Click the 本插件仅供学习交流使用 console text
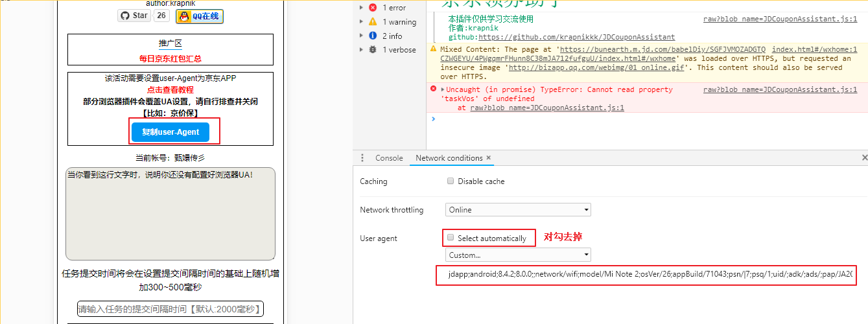Image resolution: width=868 pixels, height=324 pixels. 490,19
